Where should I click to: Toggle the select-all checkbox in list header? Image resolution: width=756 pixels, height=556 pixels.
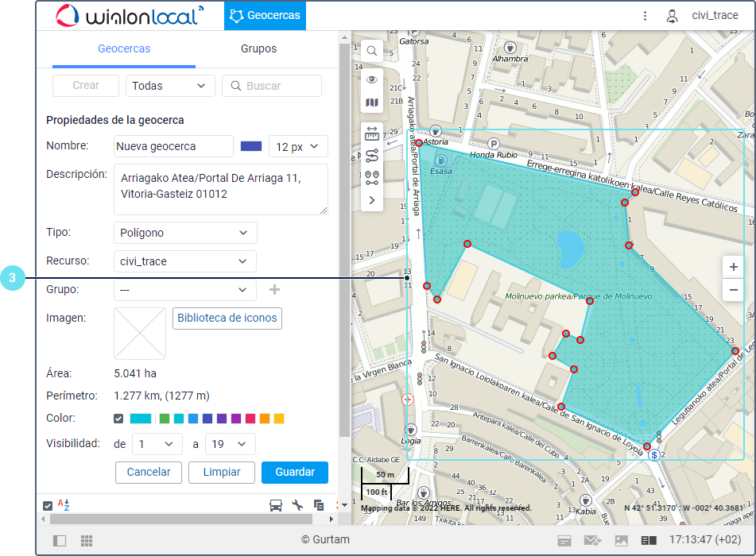tap(48, 505)
